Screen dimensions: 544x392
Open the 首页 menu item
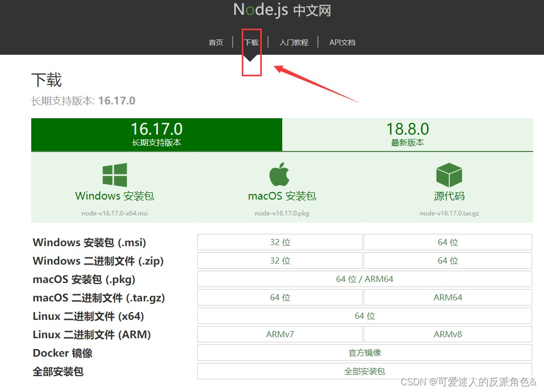point(216,42)
